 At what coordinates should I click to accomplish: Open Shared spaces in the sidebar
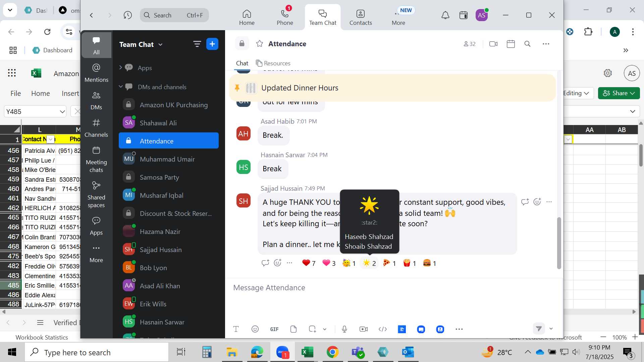96,195
